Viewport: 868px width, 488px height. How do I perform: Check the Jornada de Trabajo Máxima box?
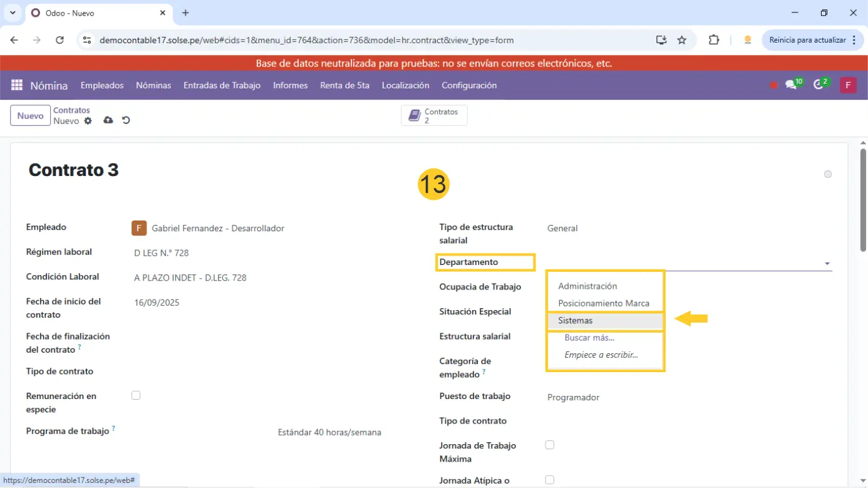(x=549, y=445)
